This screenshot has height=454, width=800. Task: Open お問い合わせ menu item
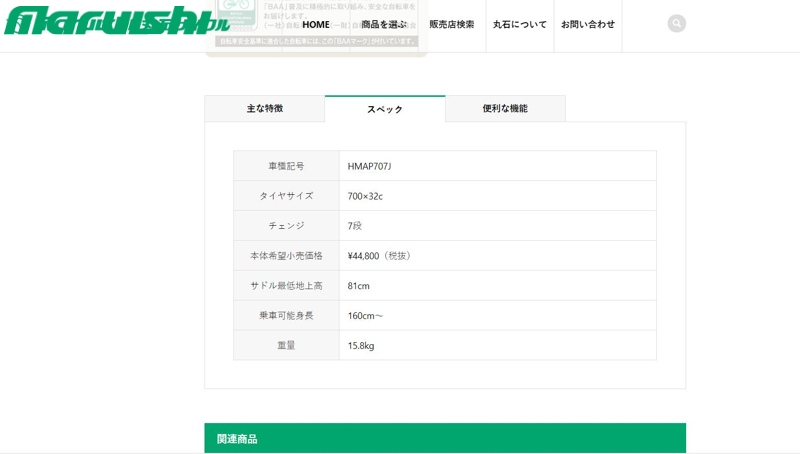[x=588, y=24]
